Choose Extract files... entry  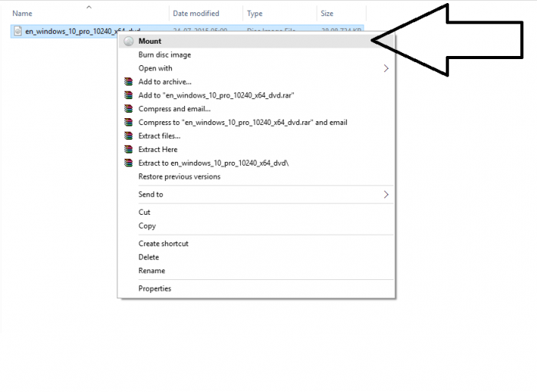256,136
